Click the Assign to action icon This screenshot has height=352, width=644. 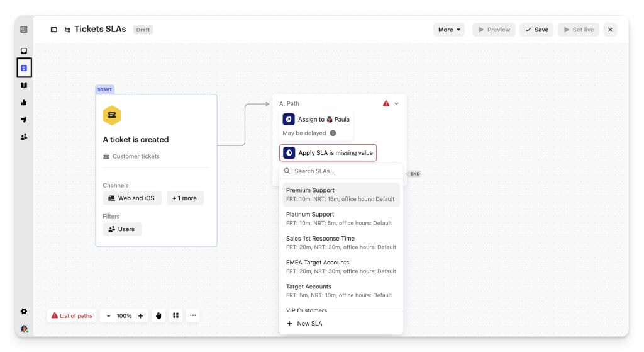[289, 119]
